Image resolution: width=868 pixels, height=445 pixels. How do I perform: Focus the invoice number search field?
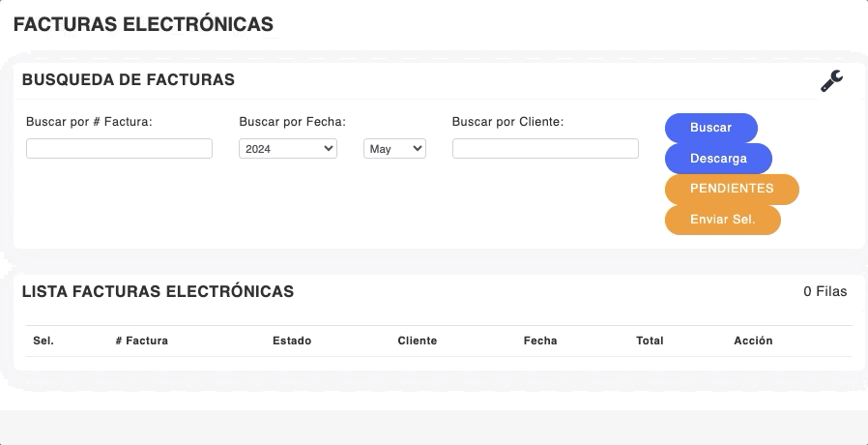point(119,149)
